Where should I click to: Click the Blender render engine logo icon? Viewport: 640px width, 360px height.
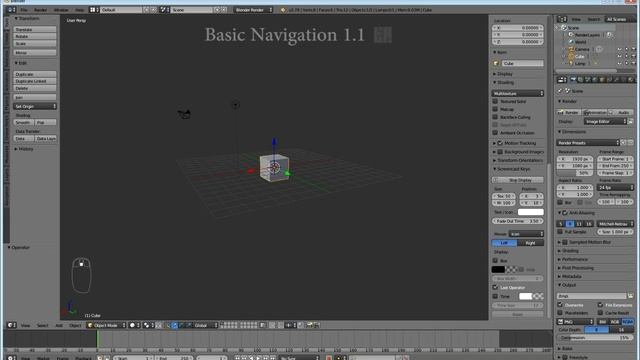[283, 10]
